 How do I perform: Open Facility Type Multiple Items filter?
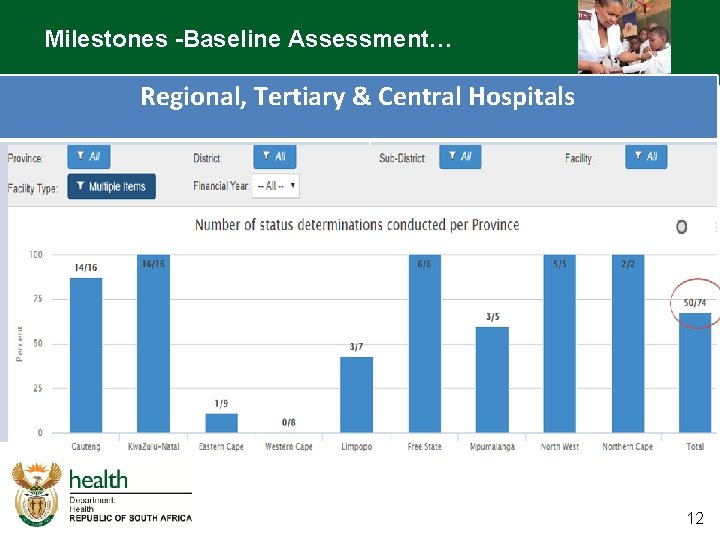(112, 186)
